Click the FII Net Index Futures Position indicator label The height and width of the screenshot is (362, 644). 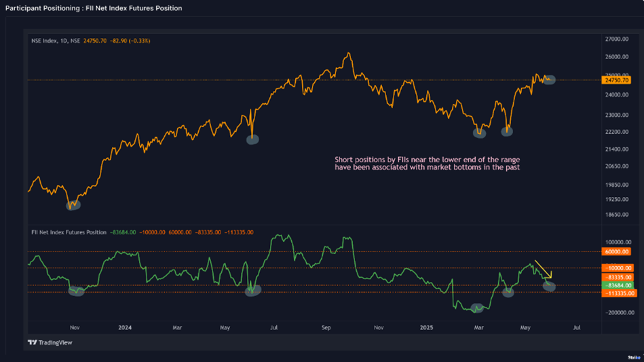(x=69, y=232)
